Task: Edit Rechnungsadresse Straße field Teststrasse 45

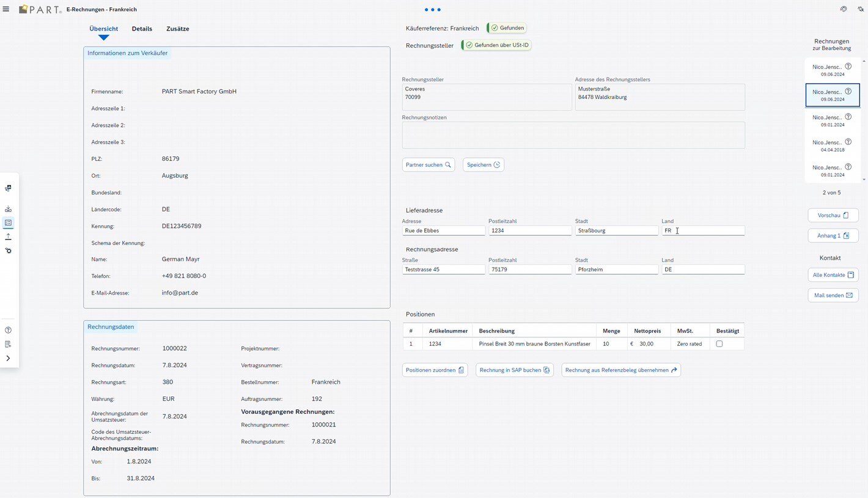Action: click(444, 269)
